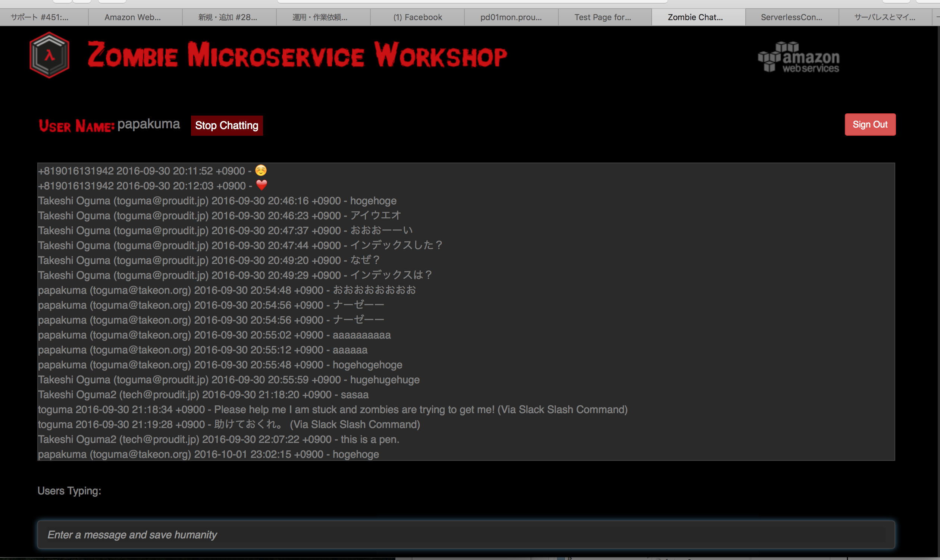Open the 運用・作業依頼 tab
The width and height of the screenshot is (940, 560).
coord(320,18)
